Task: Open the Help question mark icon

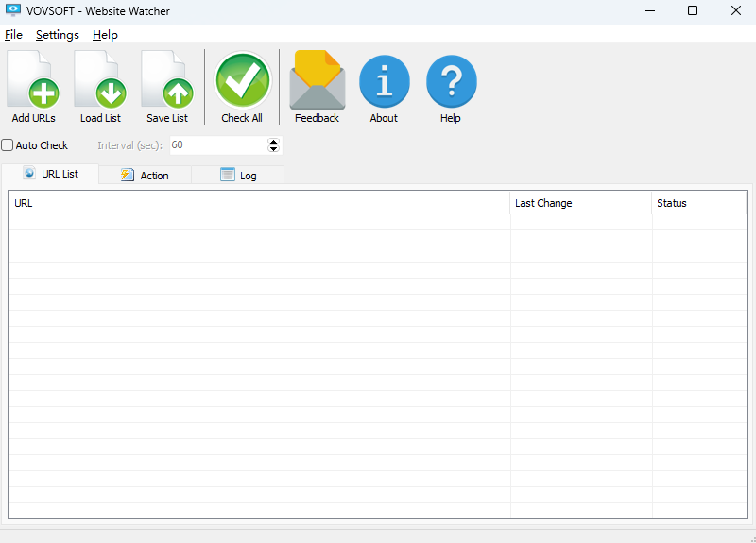Action: [451, 87]
